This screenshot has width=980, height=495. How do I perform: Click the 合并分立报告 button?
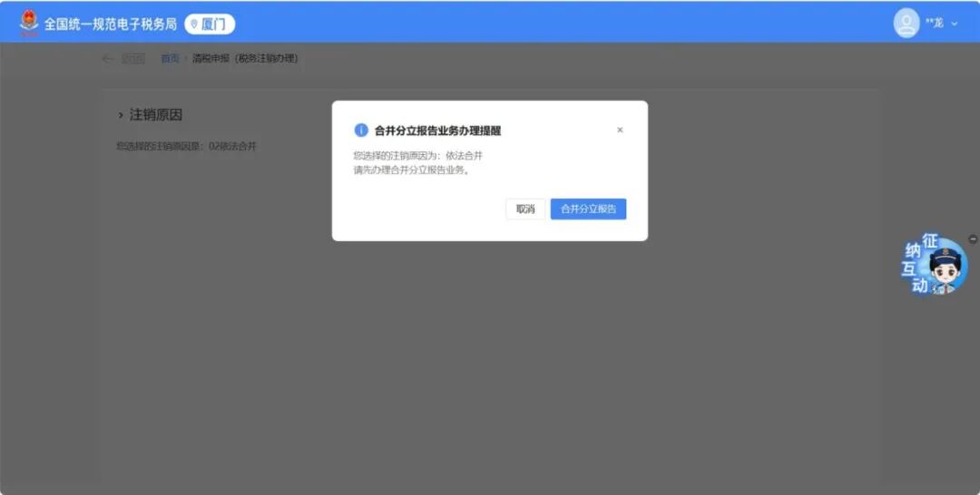click(x=588, y=209)
